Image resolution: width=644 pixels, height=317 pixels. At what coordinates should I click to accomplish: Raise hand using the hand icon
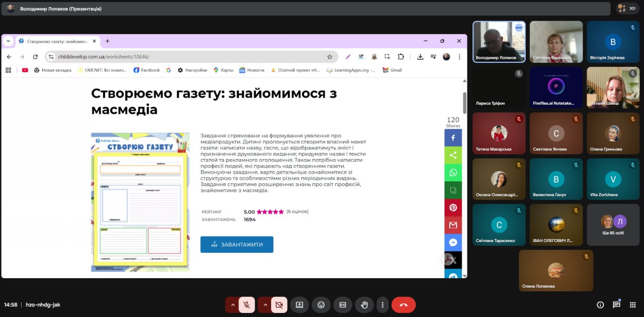[x=364, y=305]
